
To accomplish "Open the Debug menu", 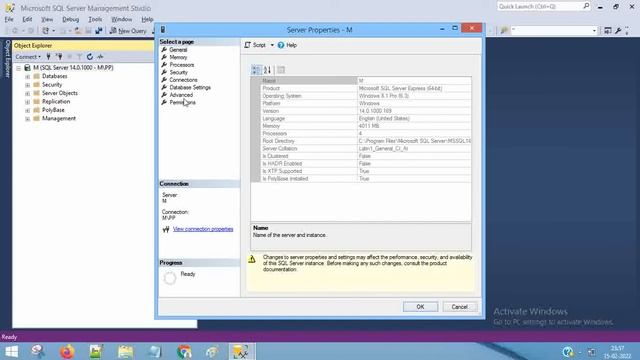I will [70, 19].
